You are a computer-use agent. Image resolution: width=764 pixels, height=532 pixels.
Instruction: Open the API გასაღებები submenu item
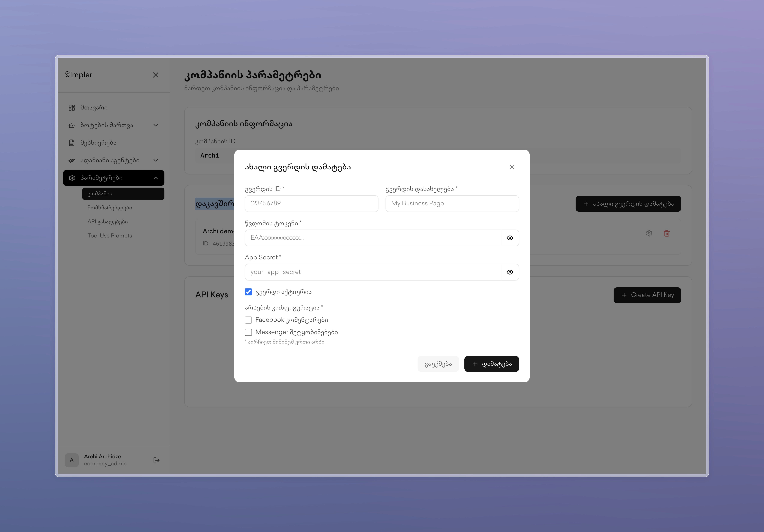pyautogui.click(x=108, y=222)
